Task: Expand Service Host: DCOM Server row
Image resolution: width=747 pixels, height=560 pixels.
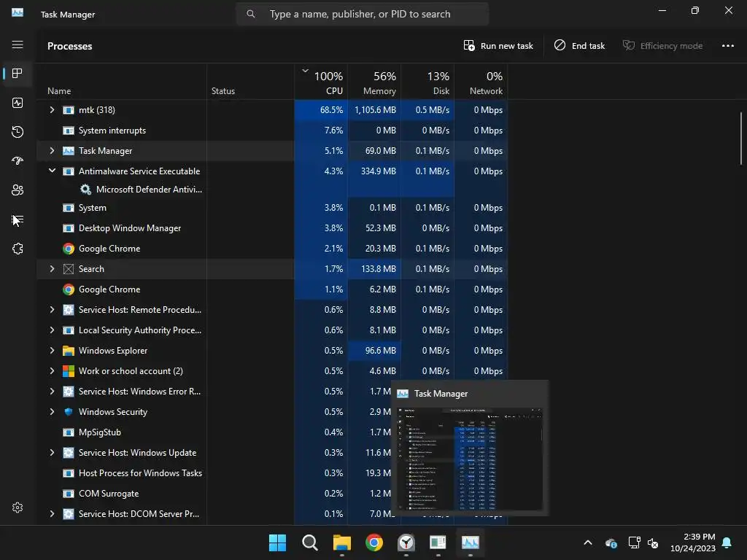Action: tap(52, 514)
